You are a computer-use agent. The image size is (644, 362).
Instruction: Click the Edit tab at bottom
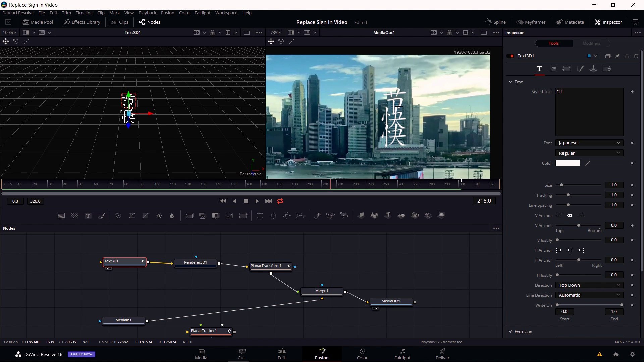[282, 354]
